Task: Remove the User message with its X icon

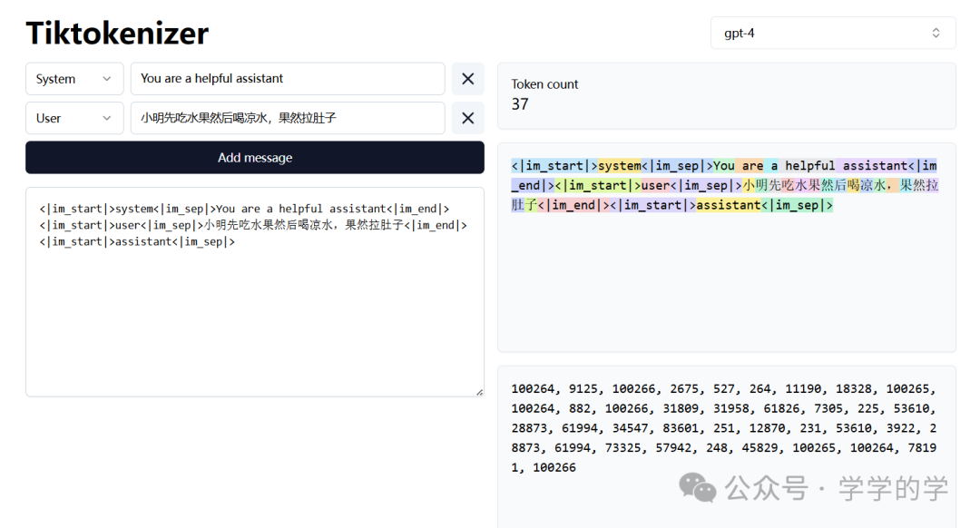Action: point(467,118)
